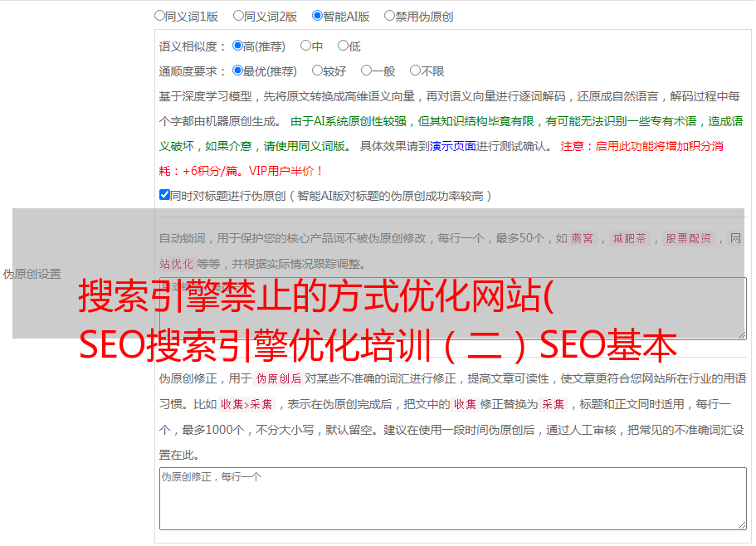Image resolution: width=756 pixels, height=546 pixels.
Task: Toggle the 同时对标题进行伪原创 checkbox
Action: [164, 196]
